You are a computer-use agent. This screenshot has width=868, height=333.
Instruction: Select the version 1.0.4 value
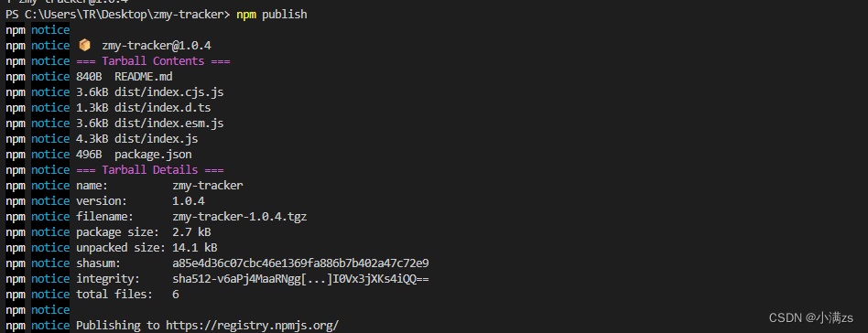[189, 200]
